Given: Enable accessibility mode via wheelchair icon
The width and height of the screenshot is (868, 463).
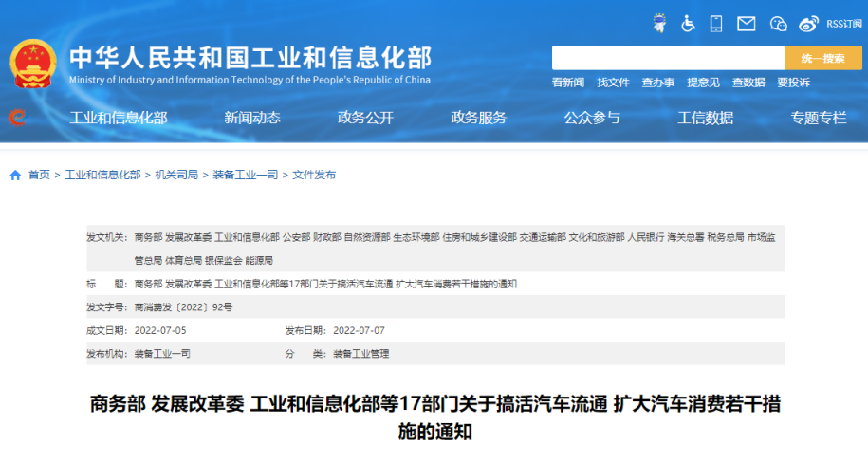Looking at the screenshot, I should tap(688, 24).
